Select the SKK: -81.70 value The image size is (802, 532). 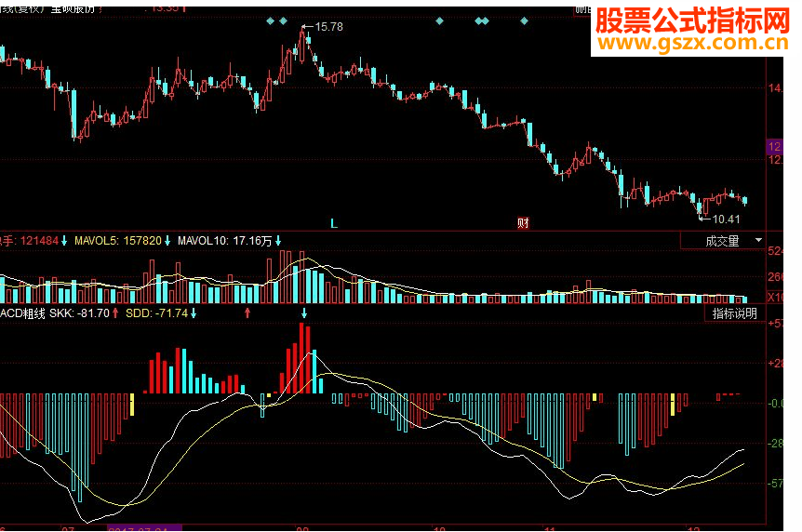click(x=79, y=313)
